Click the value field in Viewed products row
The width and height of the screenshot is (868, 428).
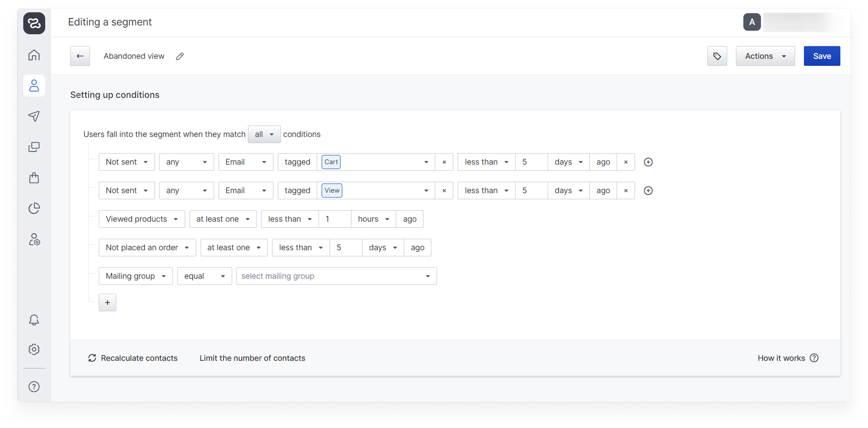334,219
